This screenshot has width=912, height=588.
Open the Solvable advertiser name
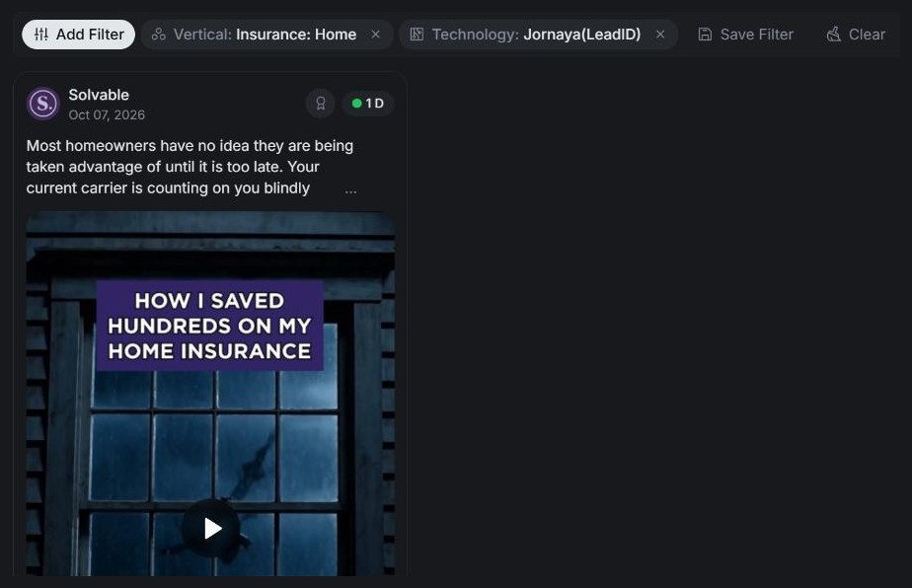[99, 95]
